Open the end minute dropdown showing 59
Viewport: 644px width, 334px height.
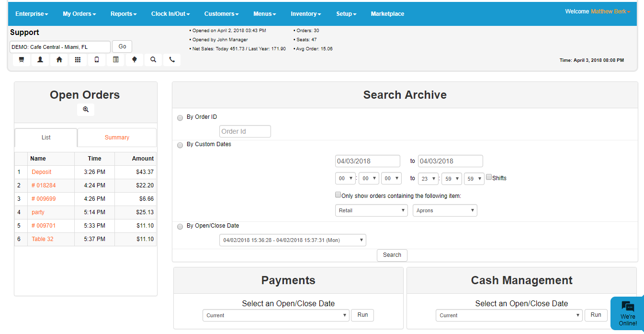click(452, 179)
